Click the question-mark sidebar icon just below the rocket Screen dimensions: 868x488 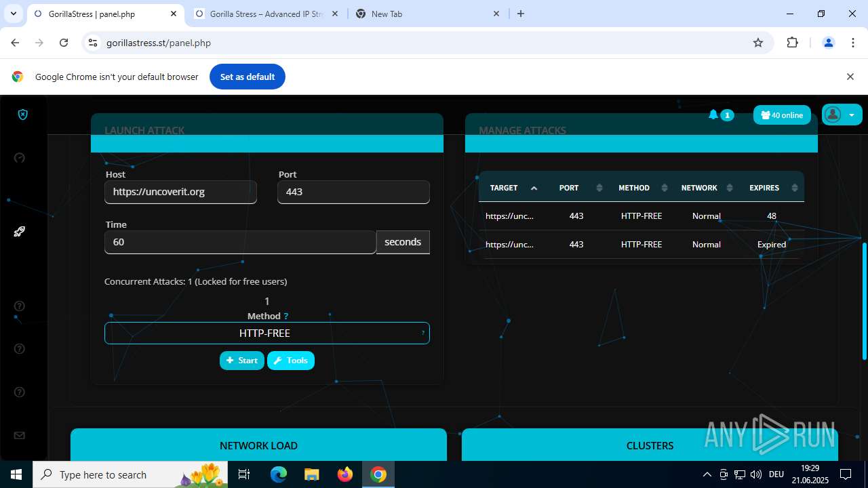(x=20, y=306)
